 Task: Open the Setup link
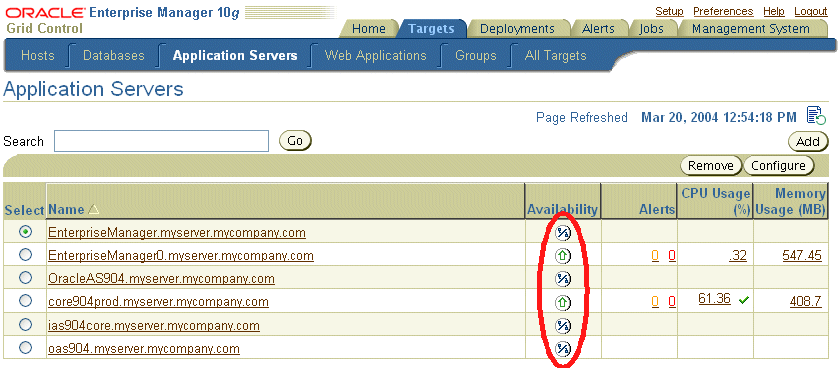point(670,11)
